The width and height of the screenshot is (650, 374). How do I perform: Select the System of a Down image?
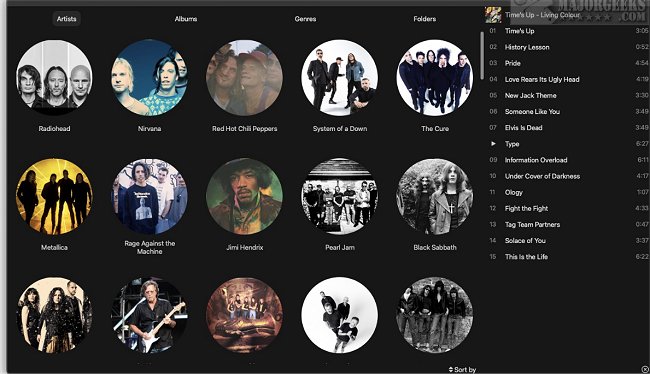(340, 78)
